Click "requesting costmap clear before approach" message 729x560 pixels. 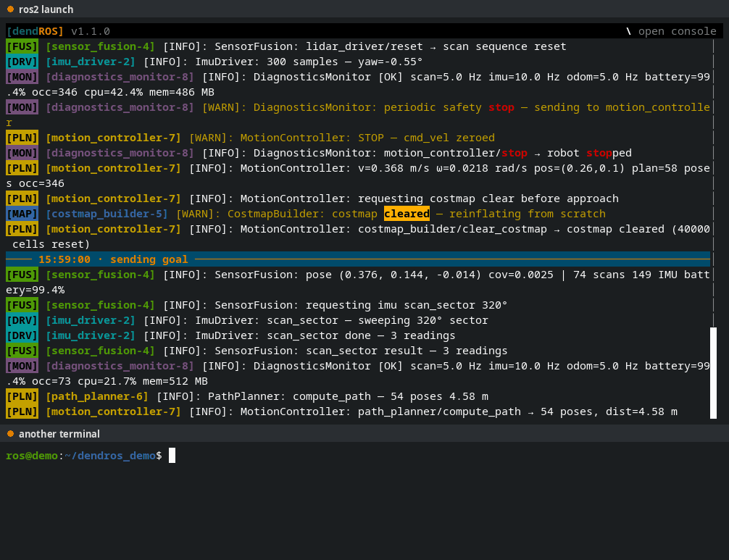click(488, 198)
